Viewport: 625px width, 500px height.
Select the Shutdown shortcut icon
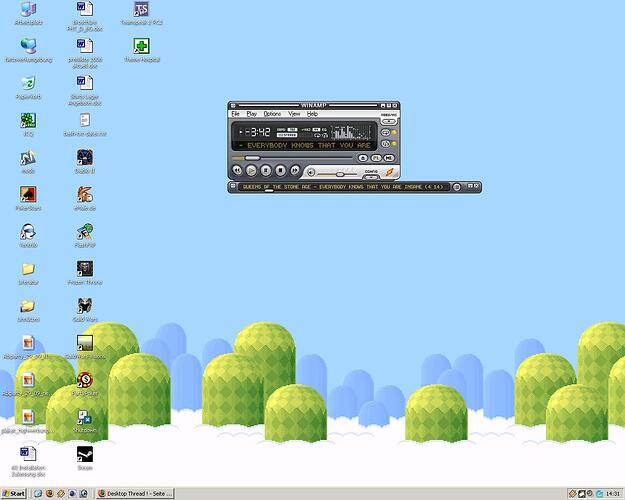(85, 422)
